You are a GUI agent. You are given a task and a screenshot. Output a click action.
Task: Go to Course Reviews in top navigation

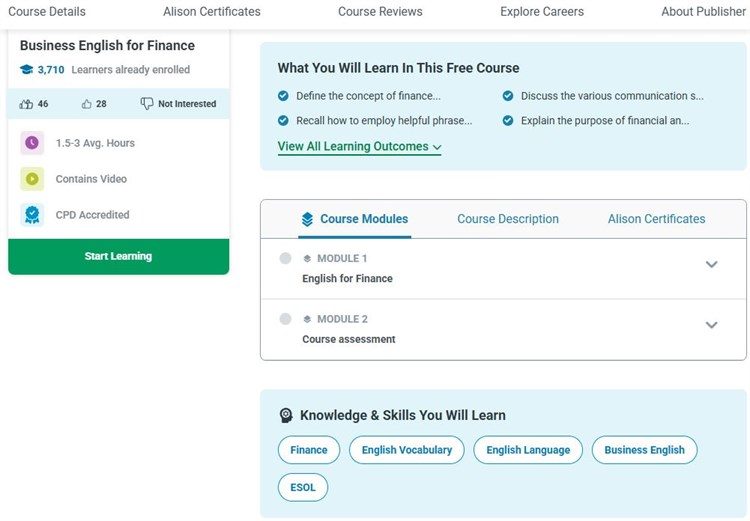(380, 12)
